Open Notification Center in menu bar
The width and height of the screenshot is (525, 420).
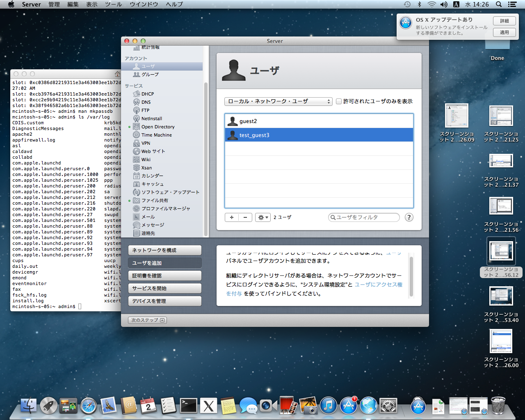tap(512, 4)
